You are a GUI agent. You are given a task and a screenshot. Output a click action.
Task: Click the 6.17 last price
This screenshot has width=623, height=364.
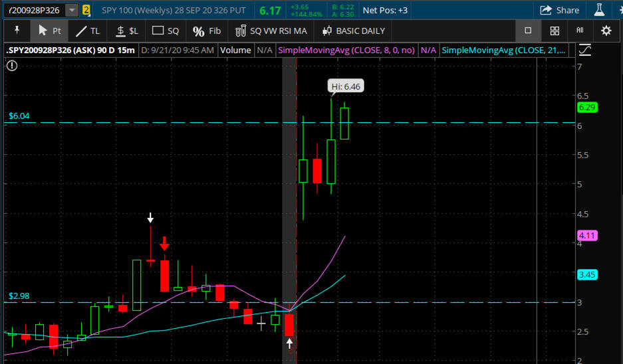tap(270, 11)
